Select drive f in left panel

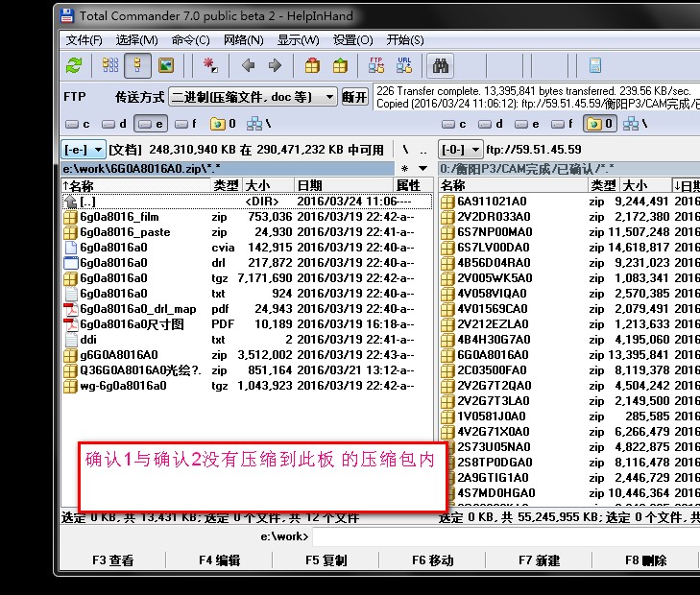[x=185, y=124]
